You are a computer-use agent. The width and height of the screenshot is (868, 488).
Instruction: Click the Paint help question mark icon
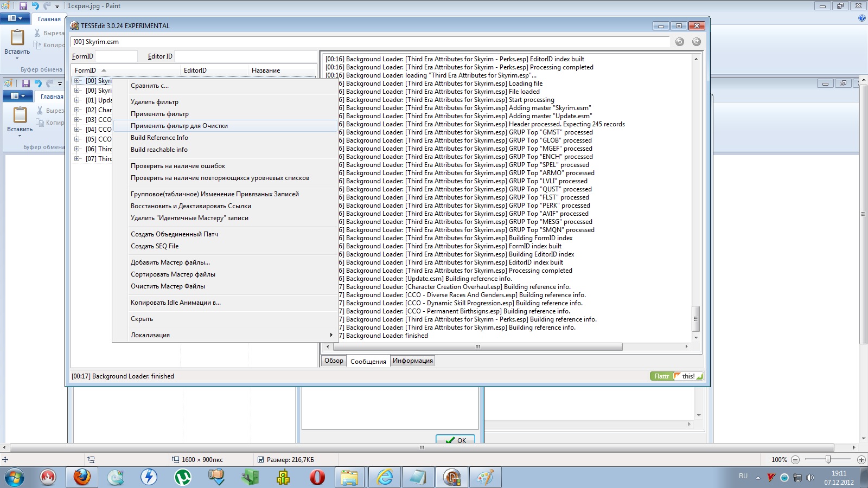pyautogui.click(x=862, y=18)
